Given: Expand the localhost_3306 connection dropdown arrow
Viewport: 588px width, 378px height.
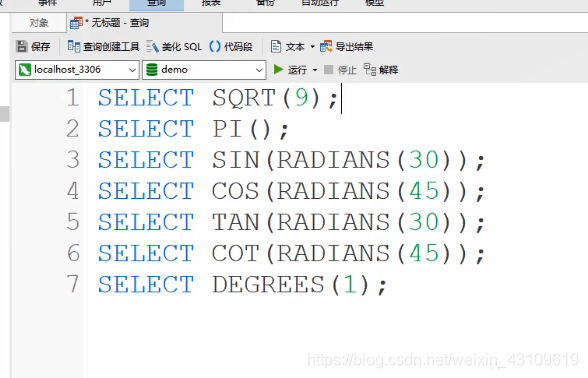Looking at the screenshot, I should [132, 70].
